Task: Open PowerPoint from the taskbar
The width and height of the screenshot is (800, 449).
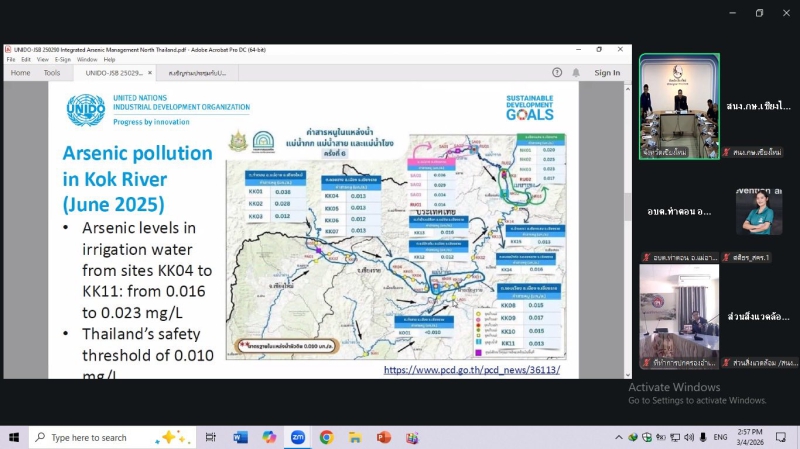Action: [x=384, y=438]
